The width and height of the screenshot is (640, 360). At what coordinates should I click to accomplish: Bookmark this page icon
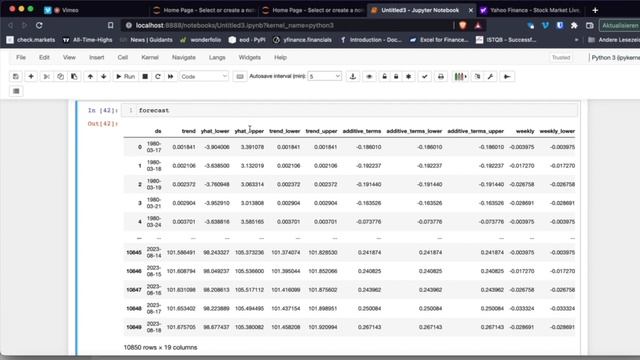click(x=111, y=25)
